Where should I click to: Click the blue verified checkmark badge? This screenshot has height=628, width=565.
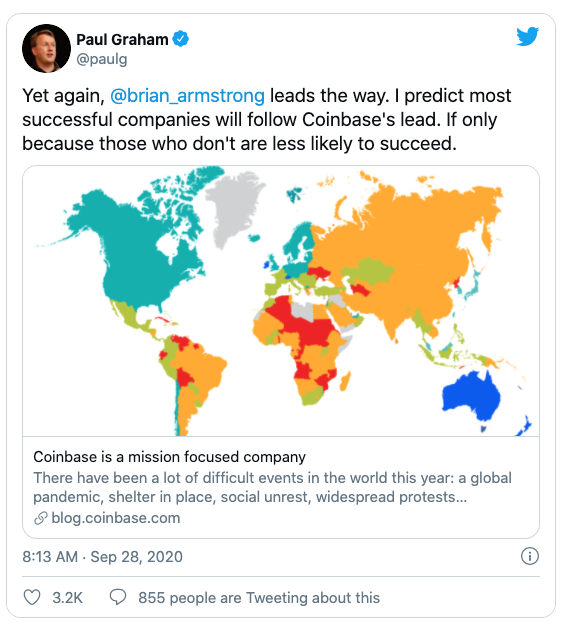[x=181, y=39]
